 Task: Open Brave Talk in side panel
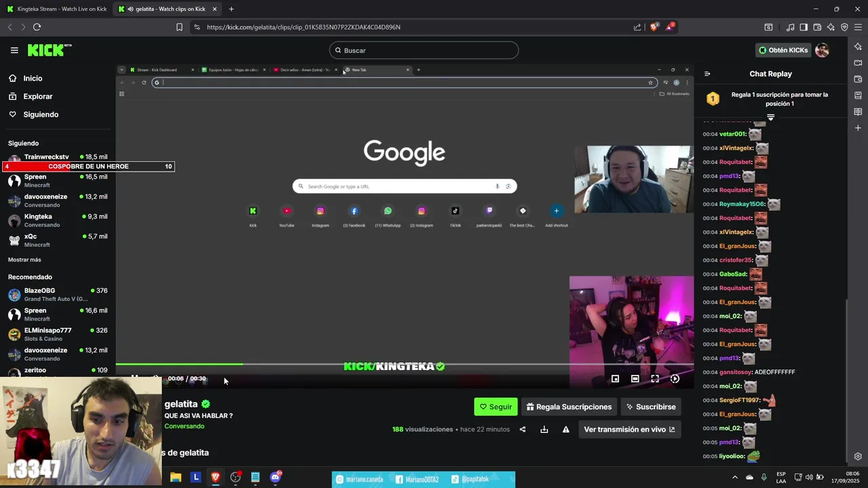coord(858,62)
